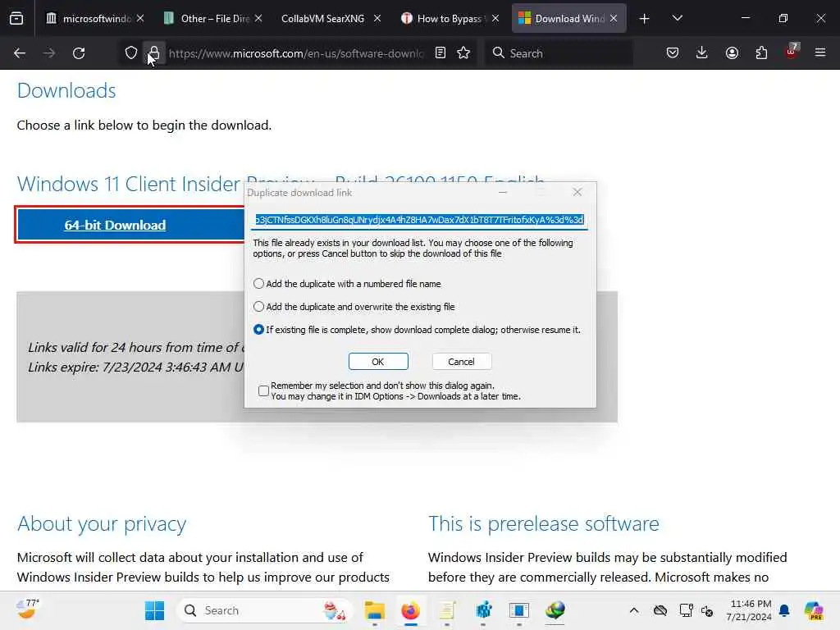The height and width of the screenshot is (630, 840).
Task: Click the forward navigation arrow
Action: coord(48,53)
